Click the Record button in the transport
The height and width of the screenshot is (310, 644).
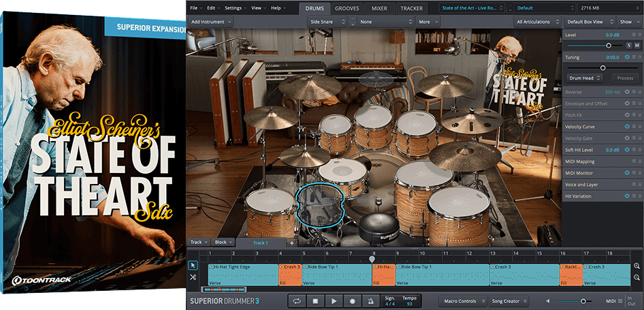point(353,300)
